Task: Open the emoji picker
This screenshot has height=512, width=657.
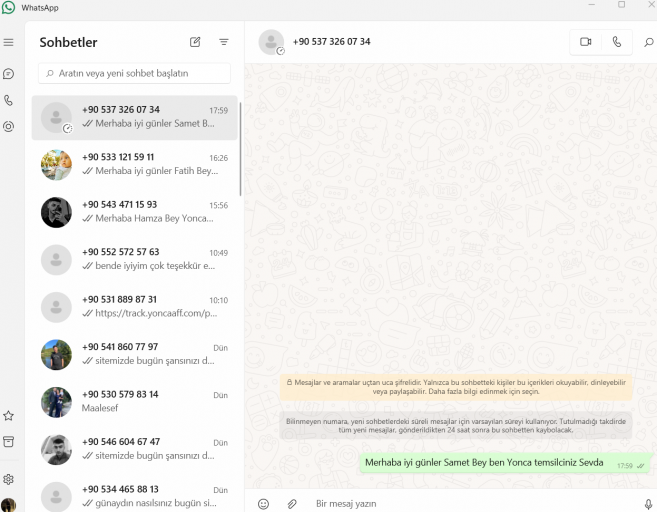Action: [264, 504]
